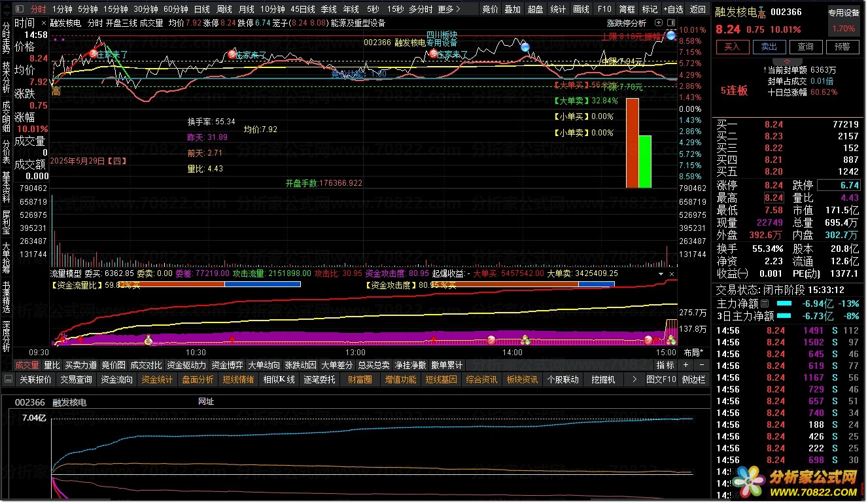Select the 成交量 indicator tab

click(x=27, y=365)
